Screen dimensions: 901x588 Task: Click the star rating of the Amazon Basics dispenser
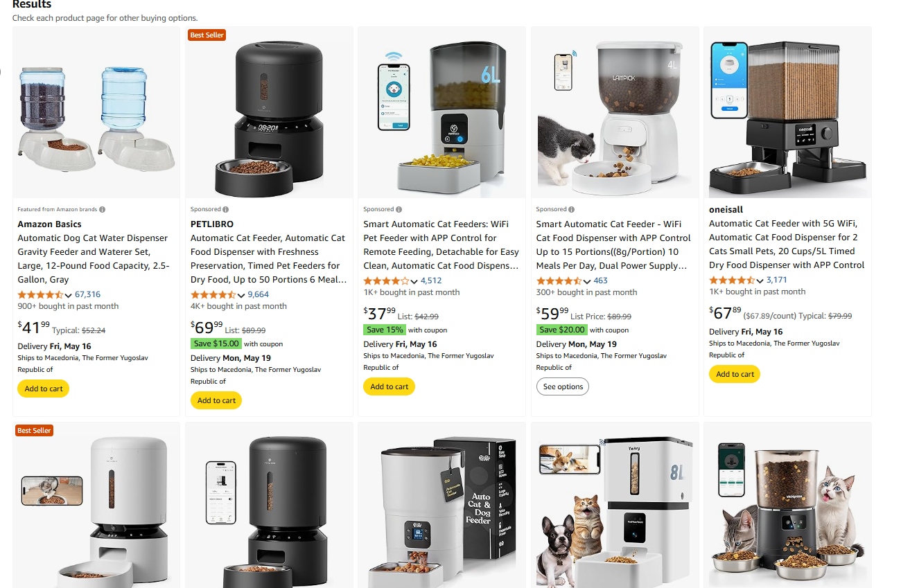[40, 294]
